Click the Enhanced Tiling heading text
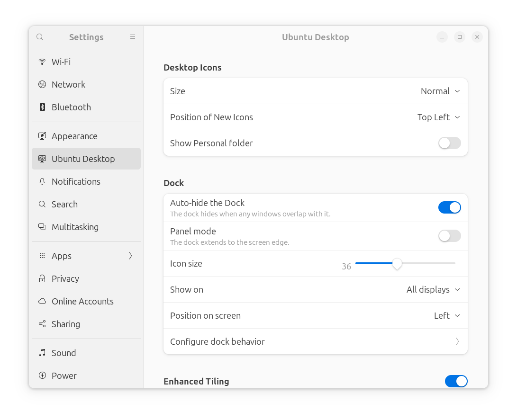Image resolution: width=517 pixels, height=420 pixels. (196, 382)
